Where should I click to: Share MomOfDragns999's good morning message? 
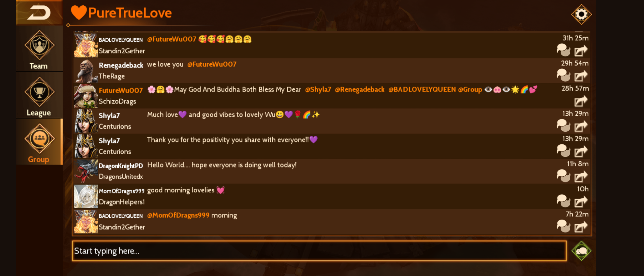(581, 201)
